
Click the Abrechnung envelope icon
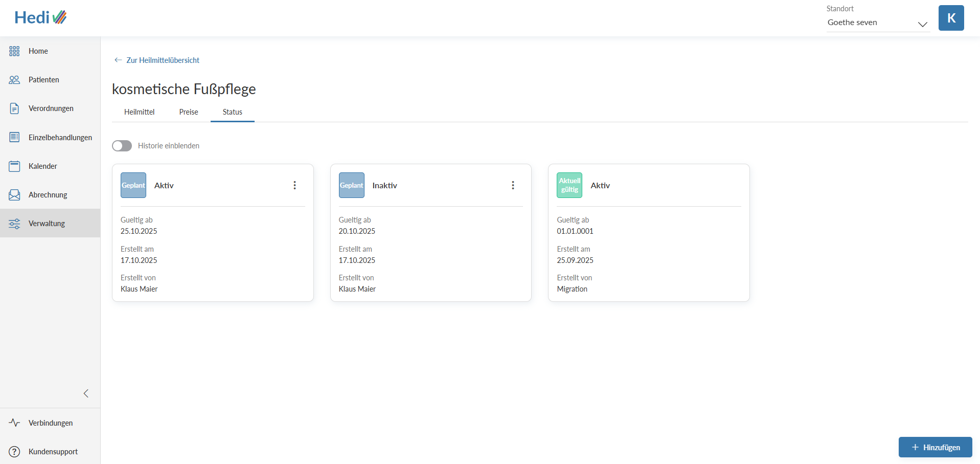pos(14,195)
